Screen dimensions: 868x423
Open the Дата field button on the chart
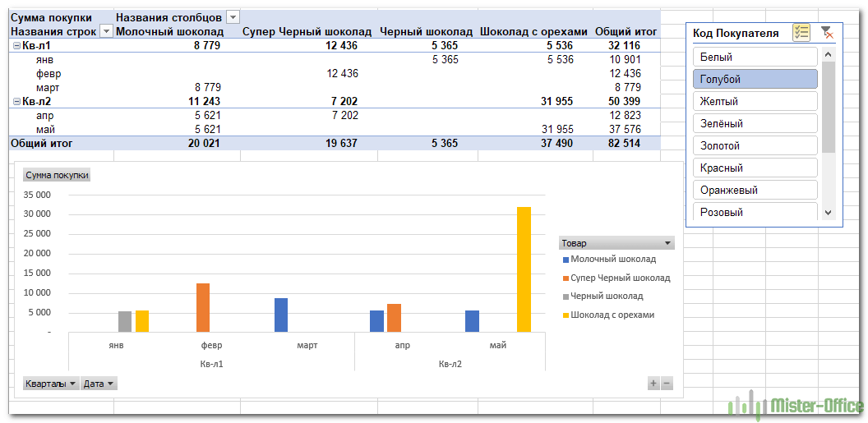click(x=99, y=384)
